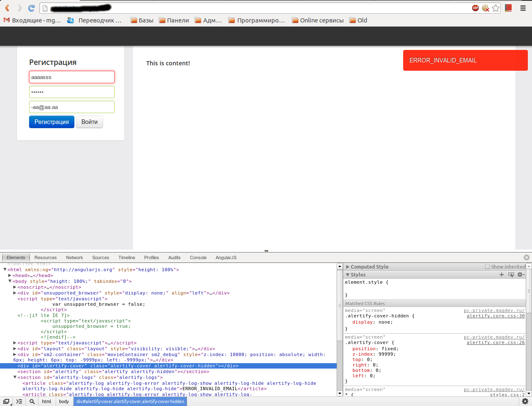532x406 pixels.
Task: Expand the Computed Style section
Action: click(348, 267)
